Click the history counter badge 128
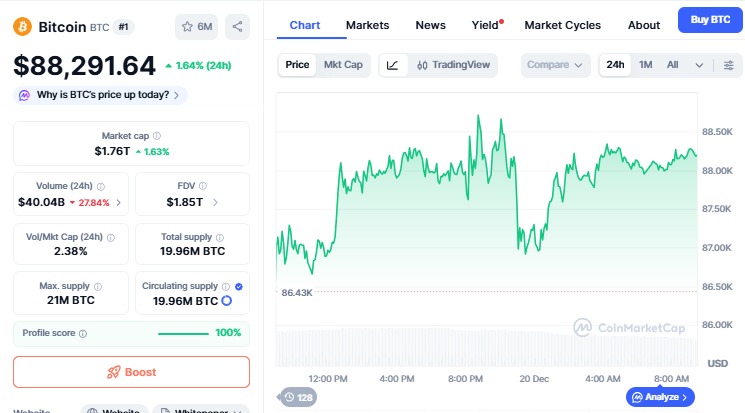The height and width of the screenshot is (413, 745). (298, 397)
